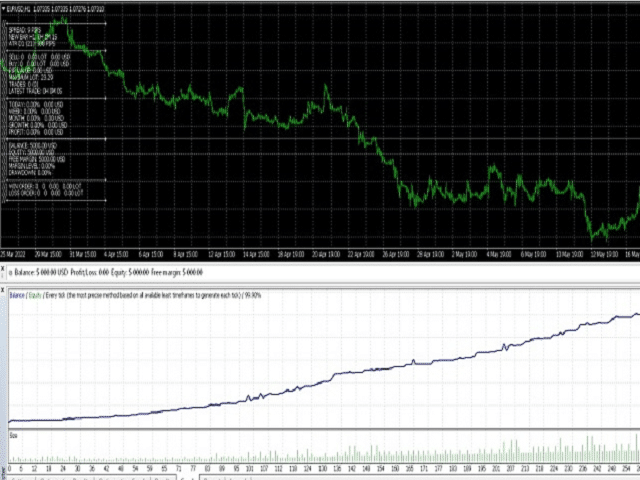Switch to the Optimization Results tab
Viewport: 640px width, 480px height.
click(65, 478)
